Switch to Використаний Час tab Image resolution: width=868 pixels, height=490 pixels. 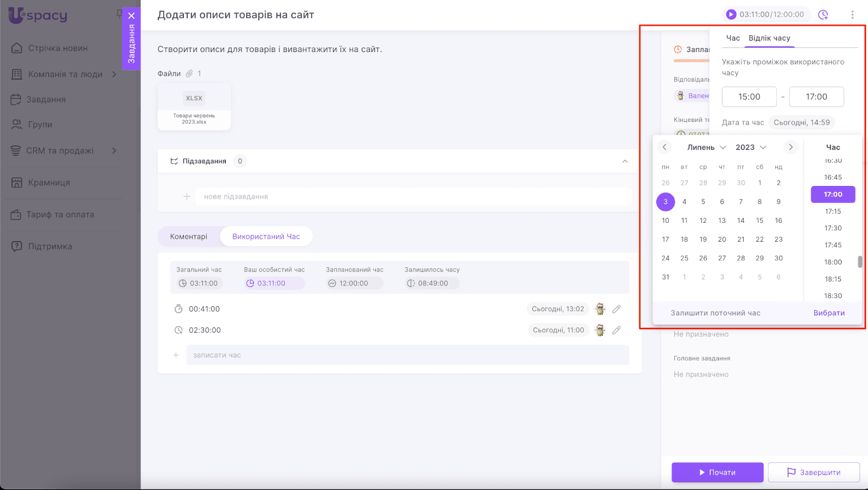click(x=266, y=236)
